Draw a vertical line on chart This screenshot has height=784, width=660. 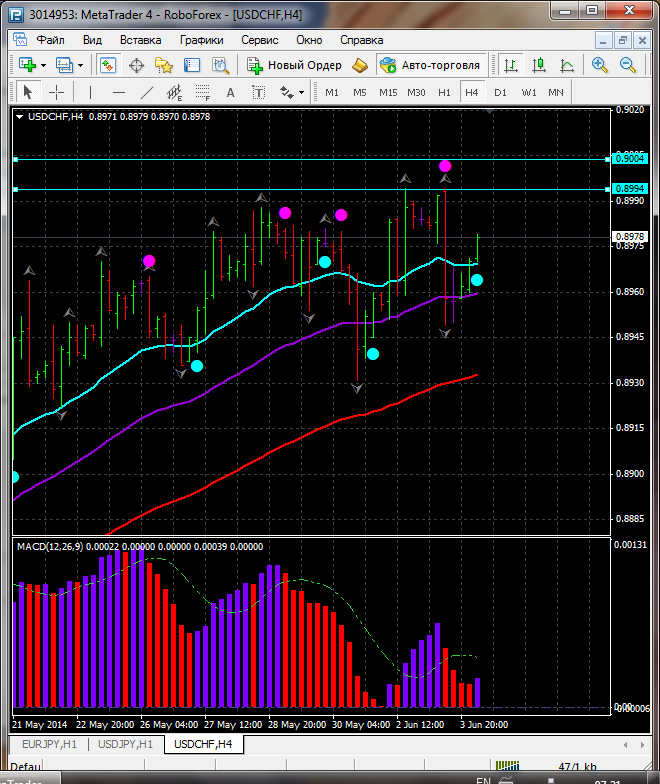pos(90,92)
